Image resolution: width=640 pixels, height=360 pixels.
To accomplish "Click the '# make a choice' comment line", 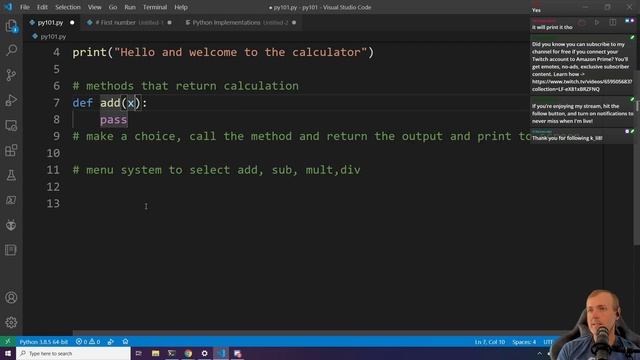I will 302,136.
